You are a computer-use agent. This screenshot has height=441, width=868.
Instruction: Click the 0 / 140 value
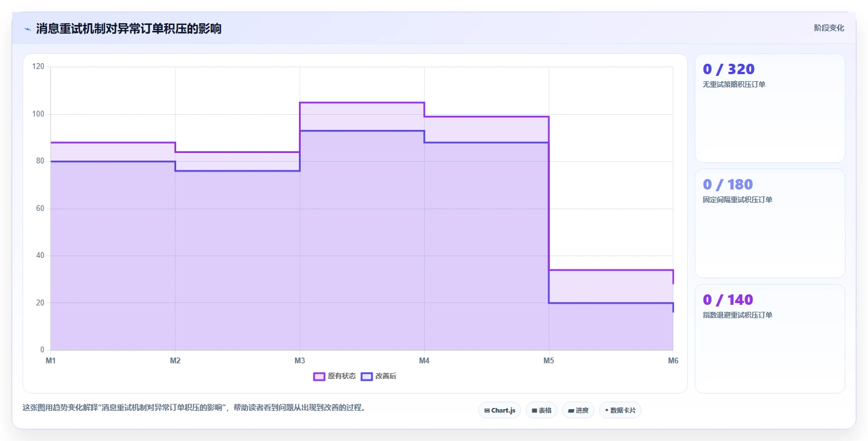coord(728,300)
